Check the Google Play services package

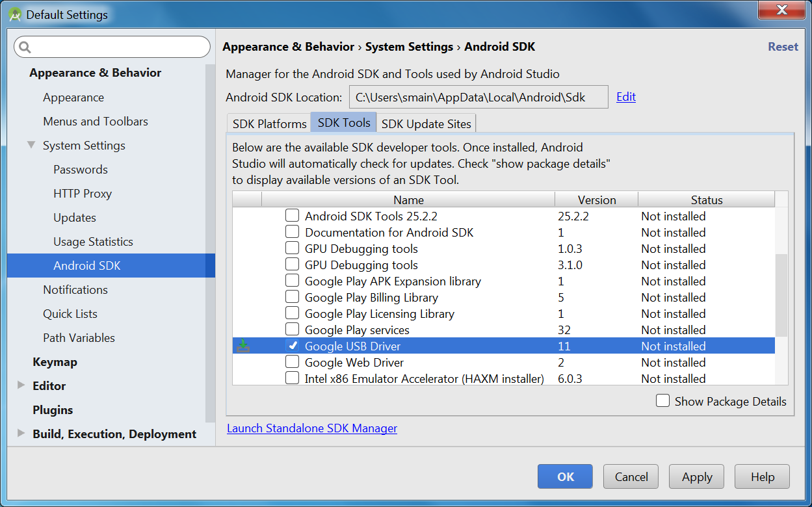(x=292, y=330)
